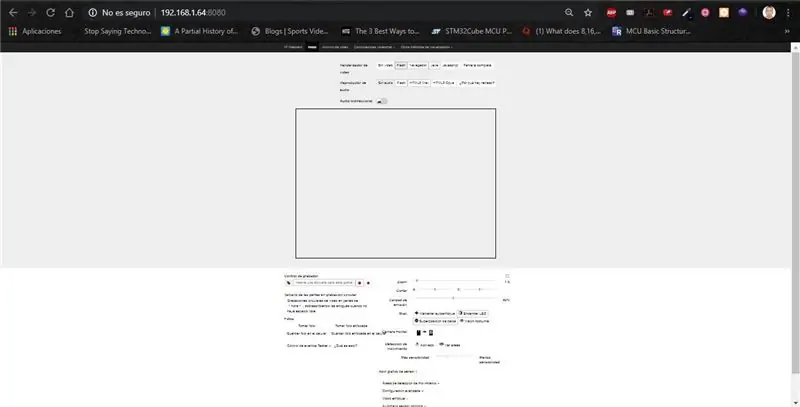Enable motion detection with 'Activado'
Image resolution: width=800 pixels, height=407 pixels.
click(424, 345)
